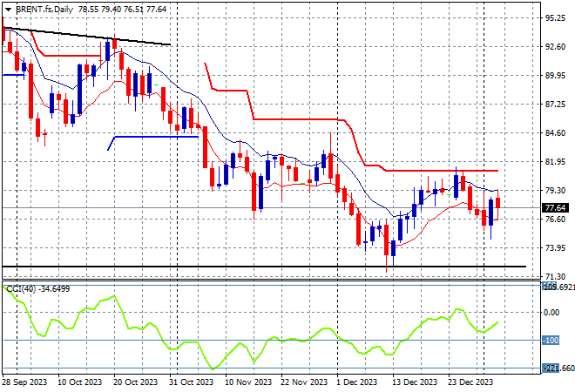Click the 71.30 price axis label
Viewport: 575px width, 392px height.
point(555,276)
